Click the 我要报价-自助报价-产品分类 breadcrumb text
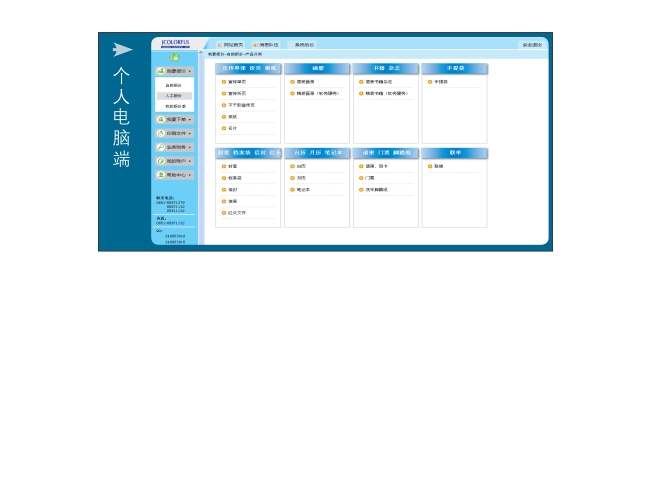The height and width of the screenshot is (501, 653). coord(235,55)
